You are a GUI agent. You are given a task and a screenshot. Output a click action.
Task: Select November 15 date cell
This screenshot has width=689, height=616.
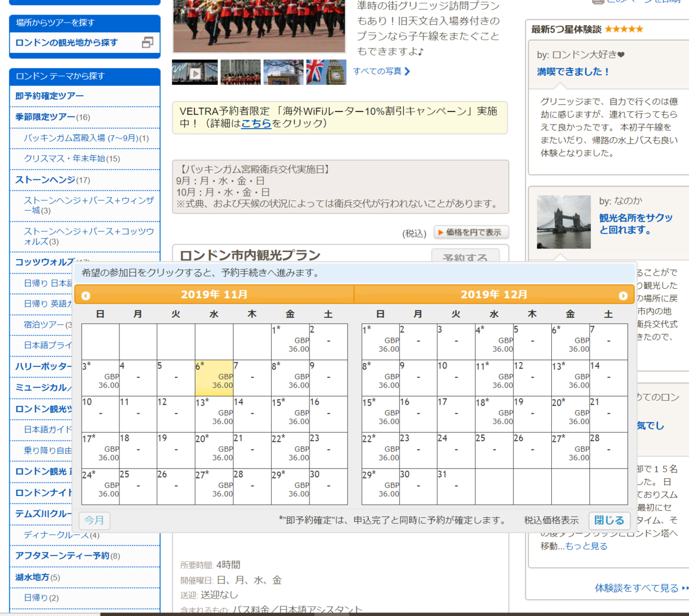coord(290,414)
